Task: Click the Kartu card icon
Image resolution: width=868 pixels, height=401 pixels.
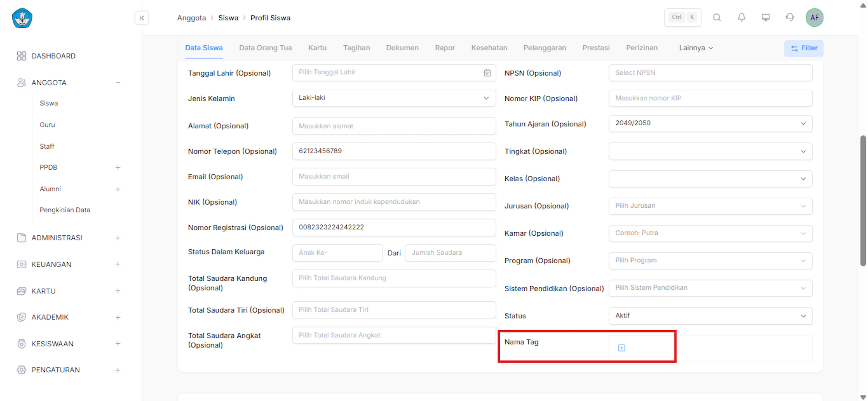Action: click(x=21, y=291)
